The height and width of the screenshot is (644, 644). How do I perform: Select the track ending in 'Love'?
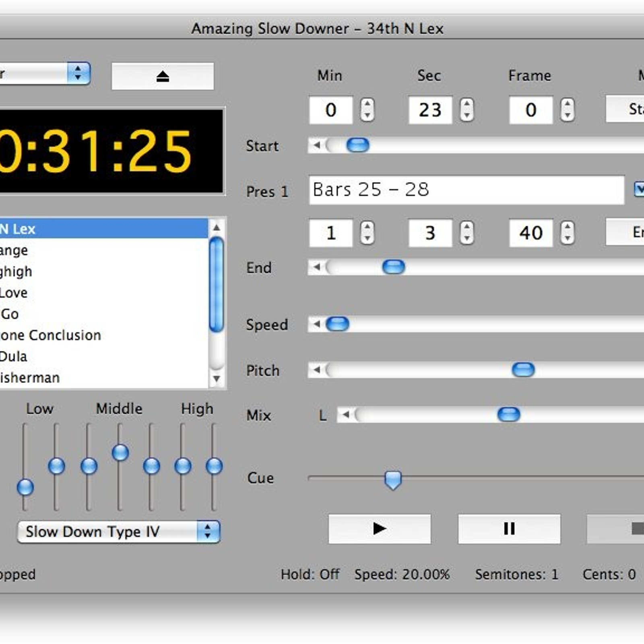104,293
